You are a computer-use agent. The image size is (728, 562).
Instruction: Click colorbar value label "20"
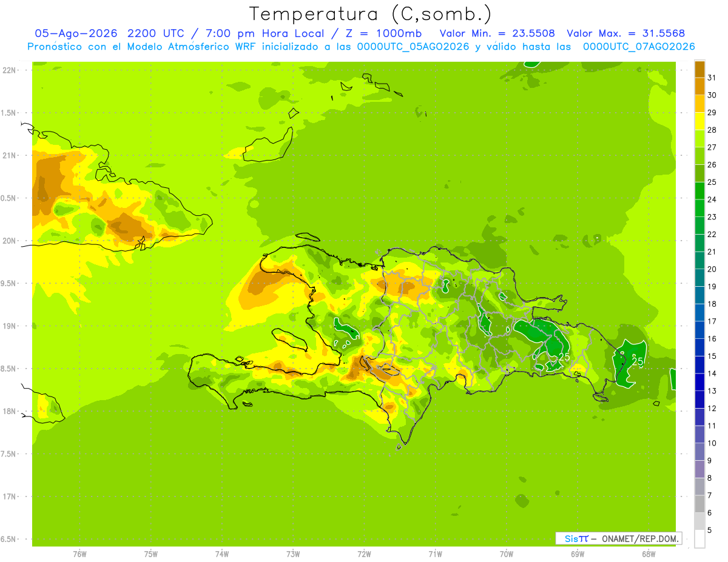coord(712,269)
